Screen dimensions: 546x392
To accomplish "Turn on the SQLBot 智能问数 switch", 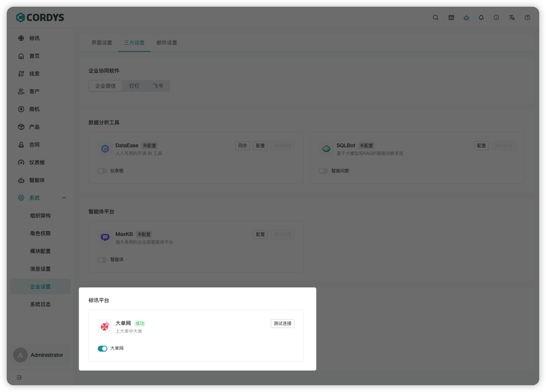I will click(x=324, y=171).
